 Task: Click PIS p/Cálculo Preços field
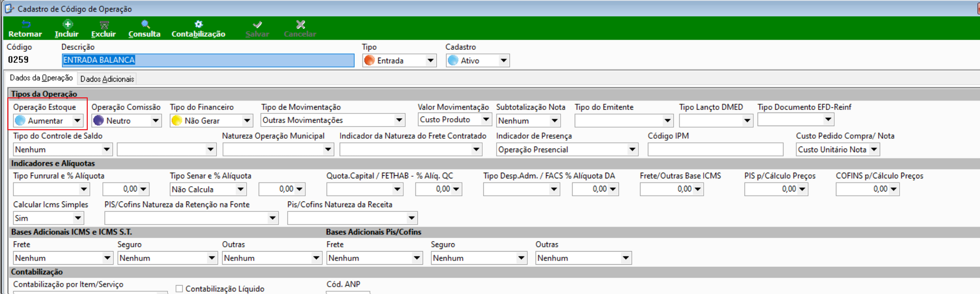[x=776, y=189]
